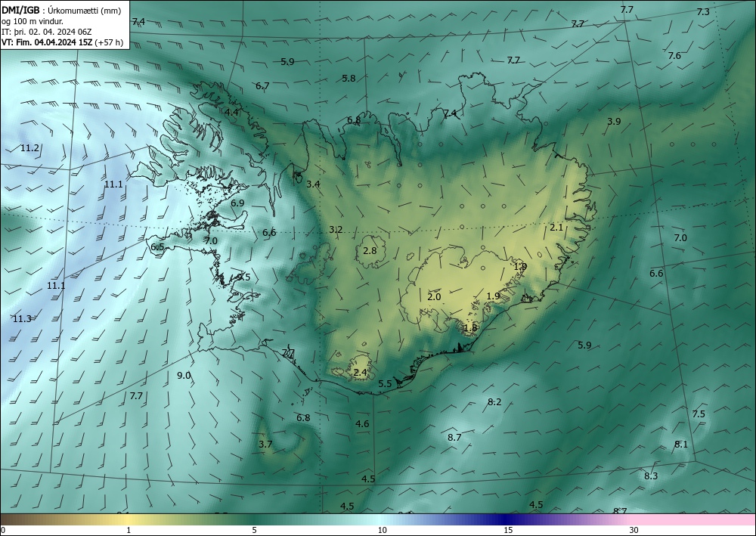Viewport: 756px width, 536px height.
Task: Click the 9.0 map value
Action: click(184, 376)
